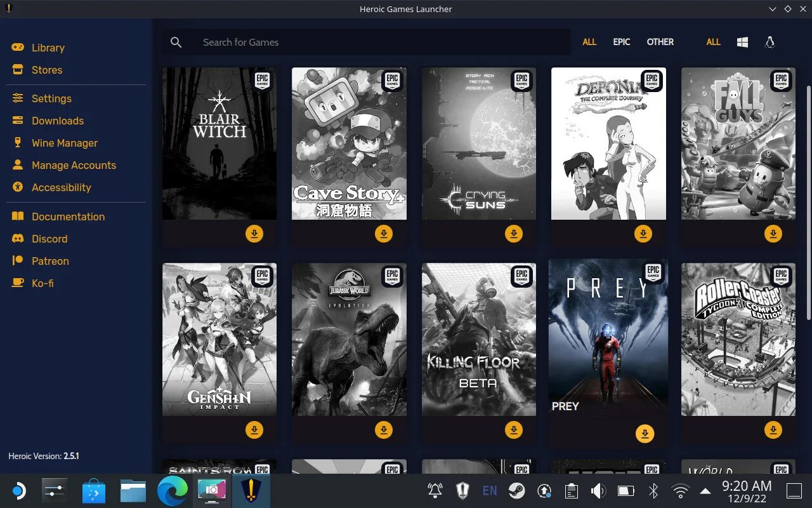The width and height of the screenshot is (812, 508).
Task: Launch Microsoft Edge from taskbar
Action: click(173, 491)
